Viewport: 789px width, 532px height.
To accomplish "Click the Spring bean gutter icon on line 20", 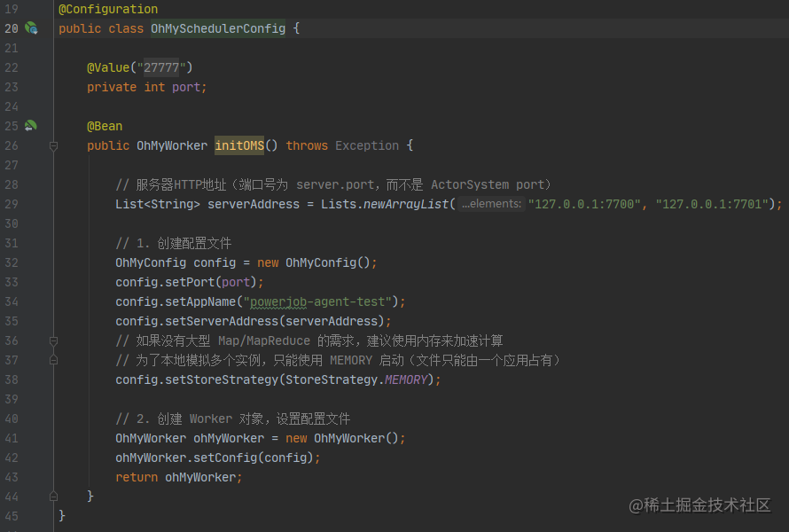I will (x=31, y=28).
